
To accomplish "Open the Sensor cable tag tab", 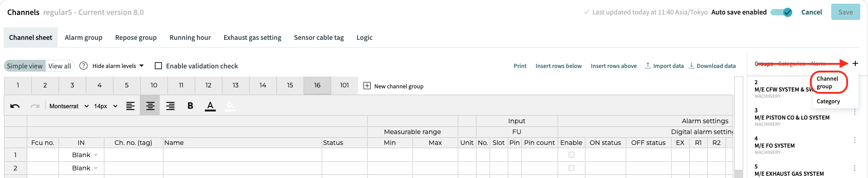I will pos(319,38).
